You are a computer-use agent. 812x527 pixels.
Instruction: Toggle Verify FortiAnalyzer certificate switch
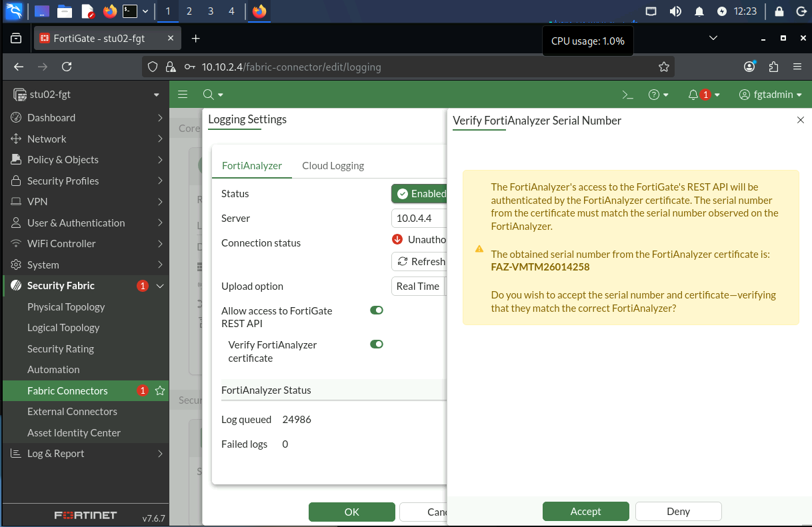click(377, 344)
